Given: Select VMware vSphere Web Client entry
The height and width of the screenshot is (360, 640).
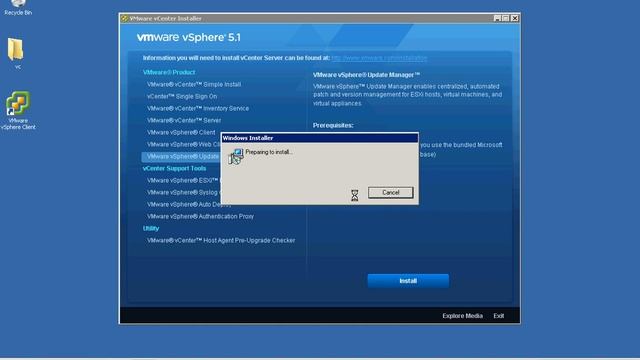Looking at the screenshot, I should [184, 144].
